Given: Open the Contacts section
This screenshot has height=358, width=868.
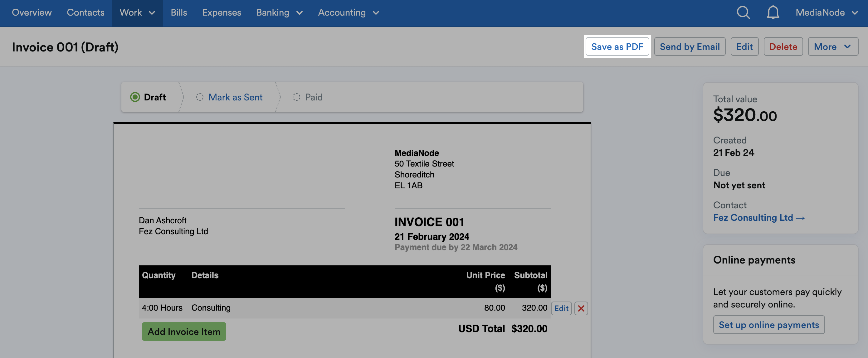Looking at the screenshot, I should [85, 12].
